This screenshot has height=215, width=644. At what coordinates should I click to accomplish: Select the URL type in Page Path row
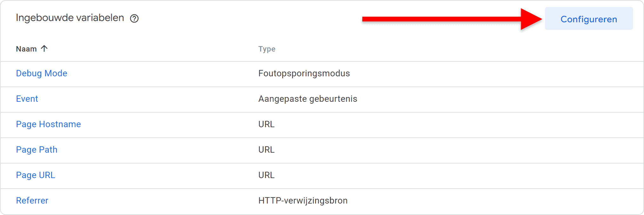click(266, 150)
